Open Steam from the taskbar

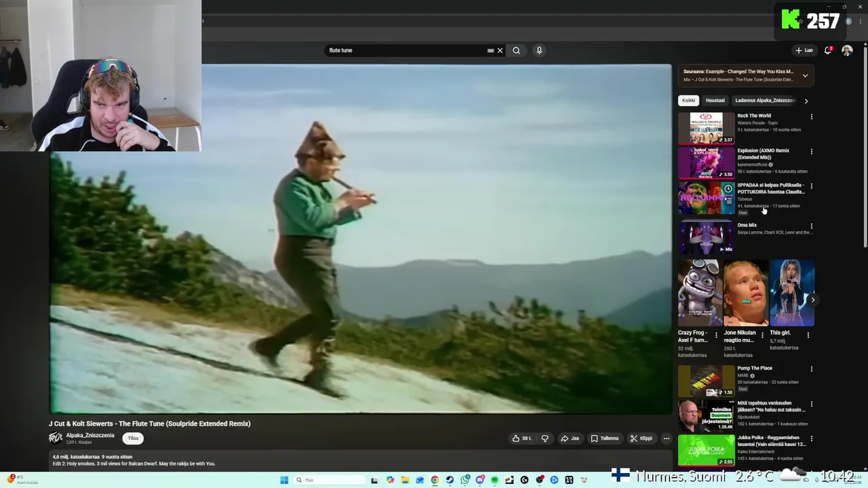point(450,480)
